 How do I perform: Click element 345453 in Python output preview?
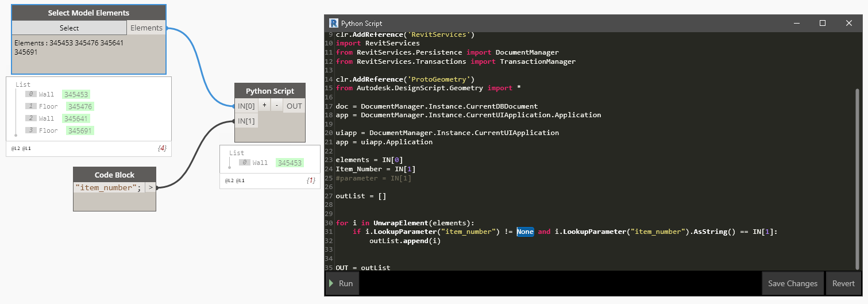pos(290,163)
